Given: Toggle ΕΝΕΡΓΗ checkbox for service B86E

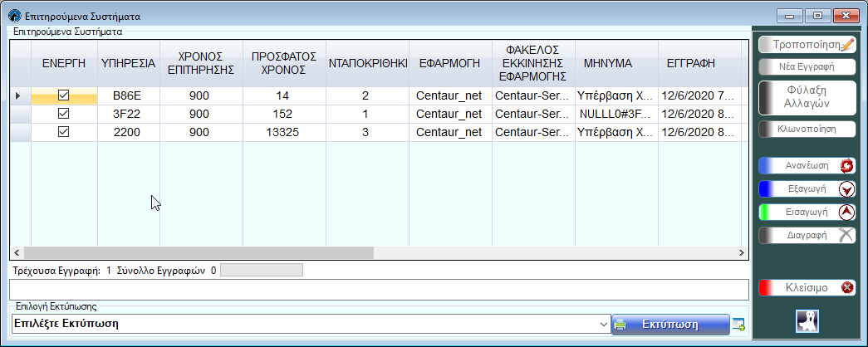Looking at the screenshot, I should pyautogui.click(x=63, y=96).
